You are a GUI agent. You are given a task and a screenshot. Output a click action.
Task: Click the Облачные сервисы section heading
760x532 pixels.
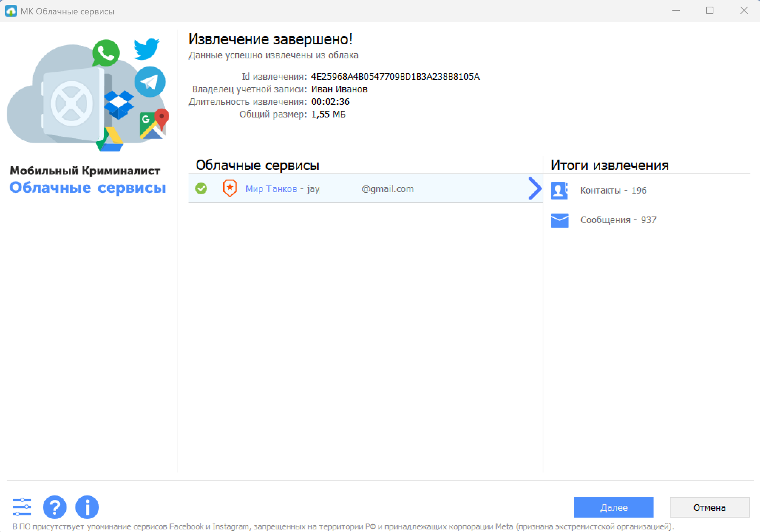(x=257, y=165)
